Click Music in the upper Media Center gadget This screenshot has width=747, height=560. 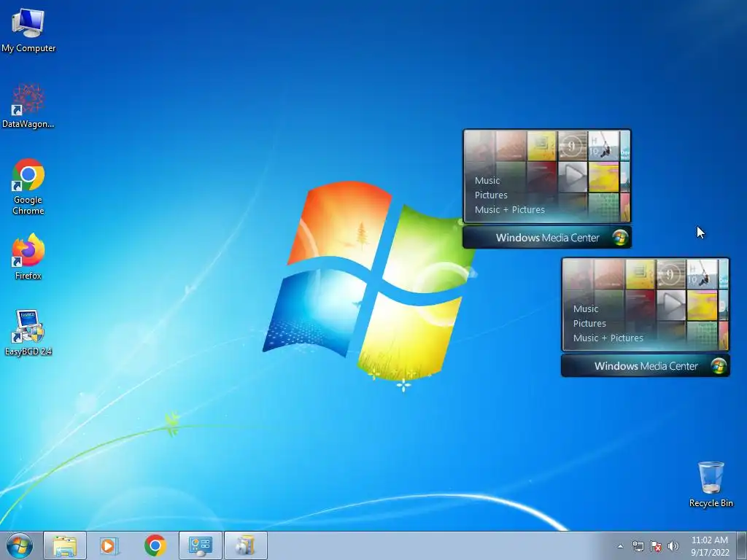[487, 181]
